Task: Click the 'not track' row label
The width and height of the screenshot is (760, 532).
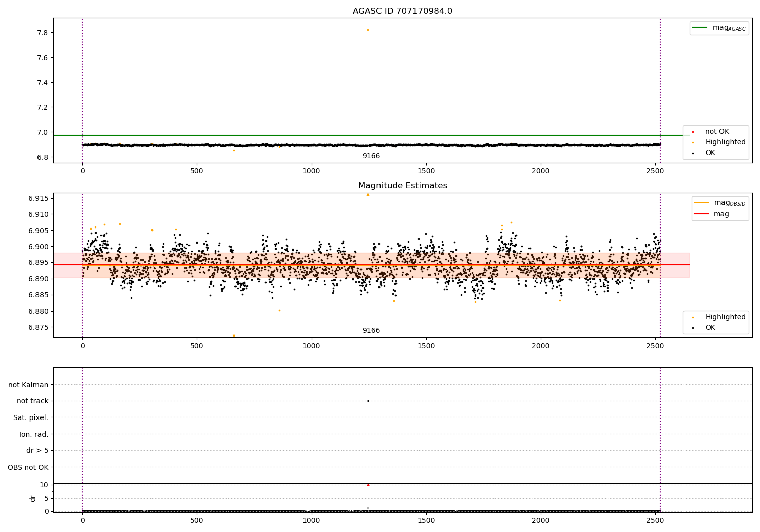Action: click(32, 401)
